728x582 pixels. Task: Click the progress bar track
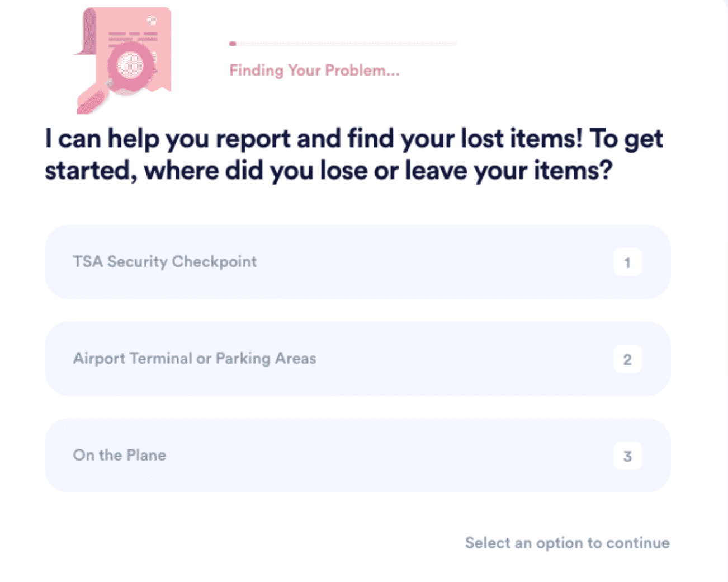(x=343, y=44)
